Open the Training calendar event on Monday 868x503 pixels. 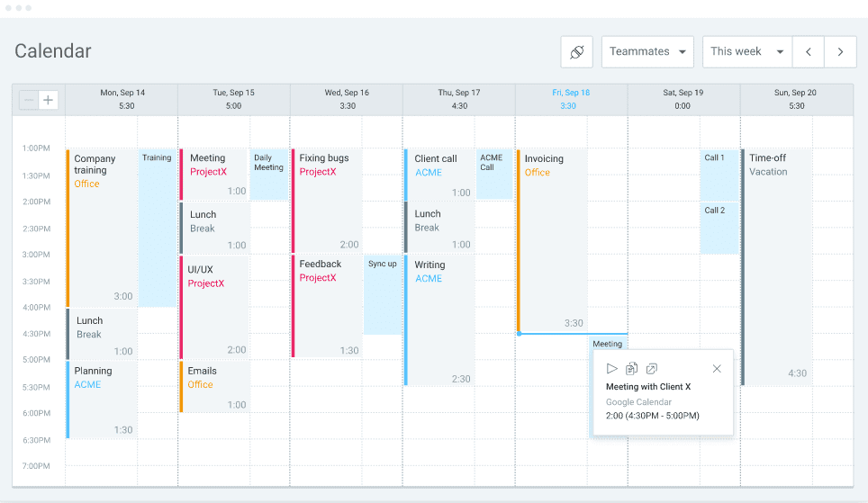tap(158, 228)
